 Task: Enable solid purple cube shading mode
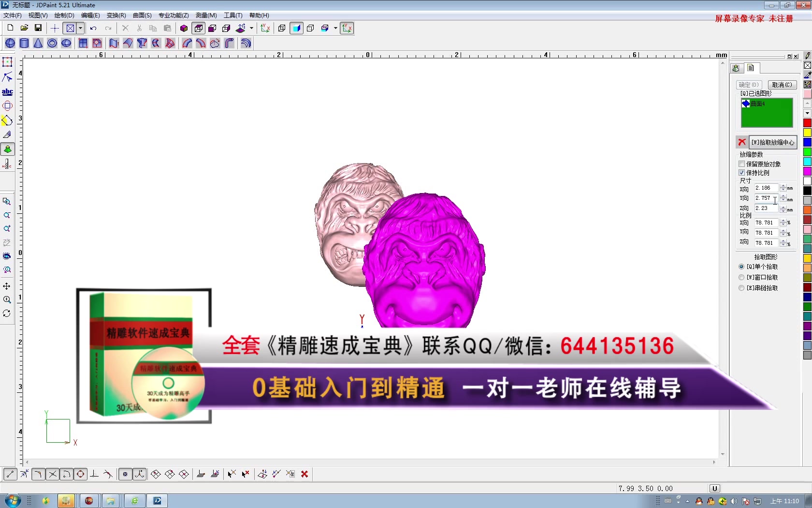(184, 28)
